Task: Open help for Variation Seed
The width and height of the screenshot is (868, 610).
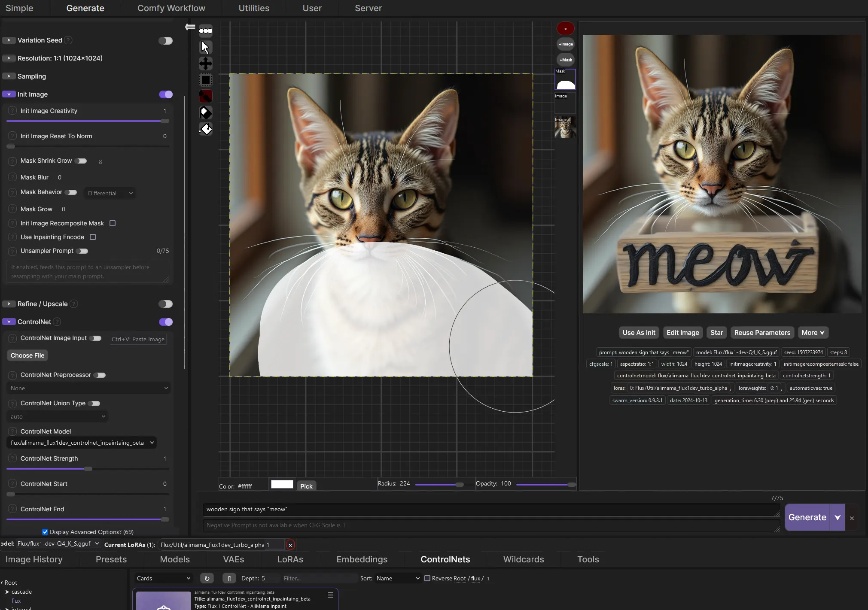Action: [x=68, y=40]
